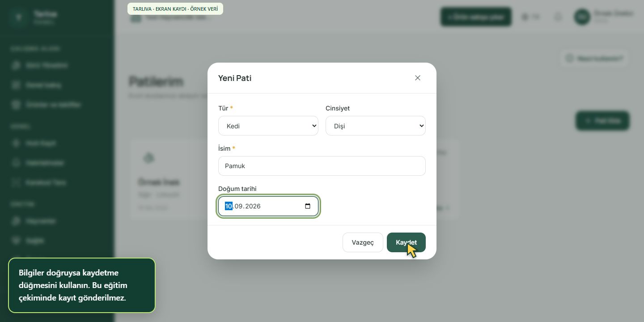This screenshot has width=644, height=322.
Task: Click the Kaydet button
Action: pyautogui.click(x=406, y=242)
